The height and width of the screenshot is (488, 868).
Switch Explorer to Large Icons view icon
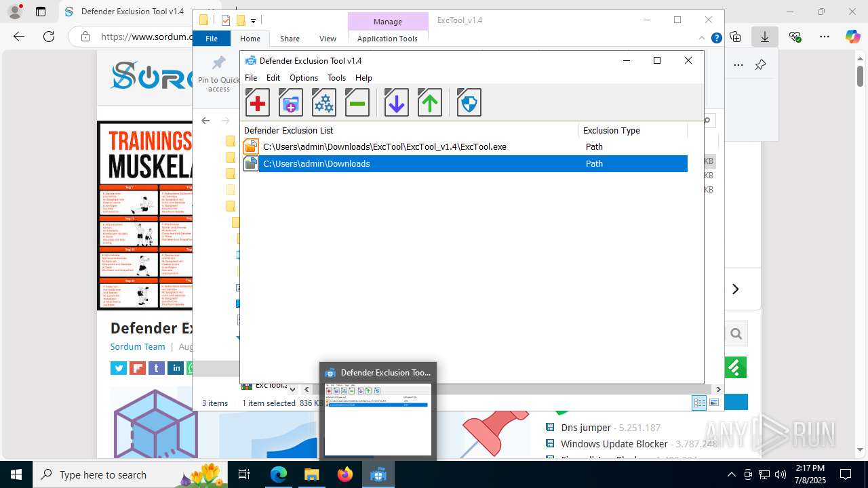(x=714, y=403)
